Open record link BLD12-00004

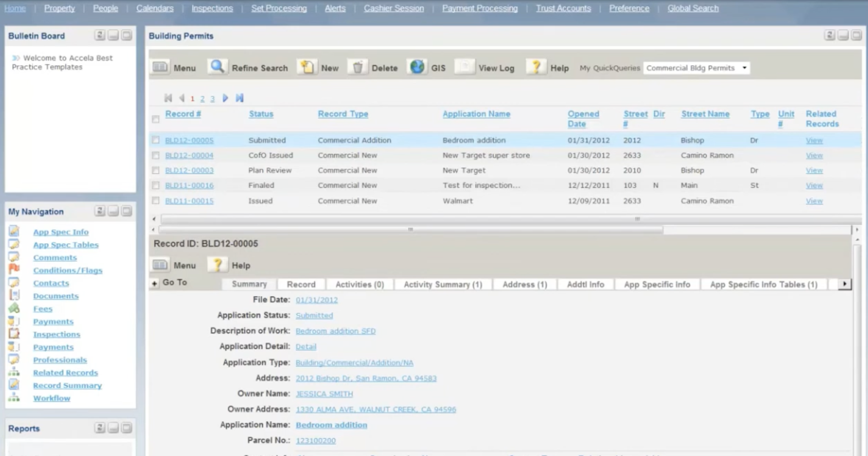pyautogui.click(x=189, y=155)
